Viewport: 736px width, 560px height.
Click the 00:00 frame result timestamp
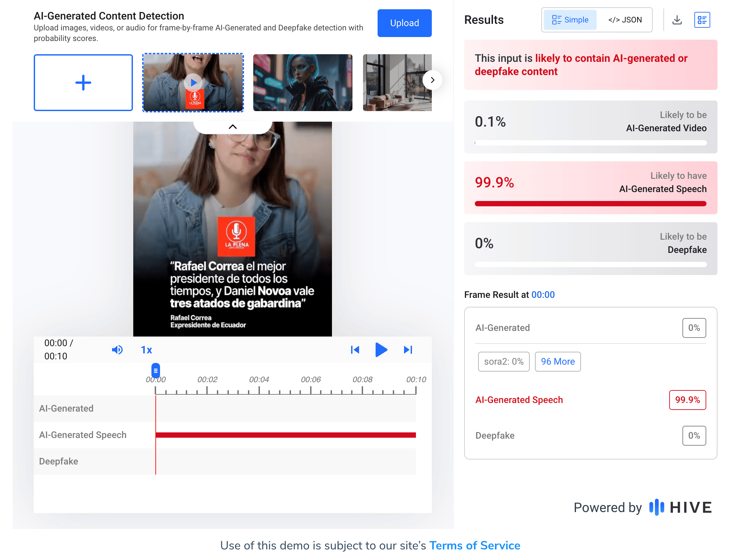click(x=543, y=295)
